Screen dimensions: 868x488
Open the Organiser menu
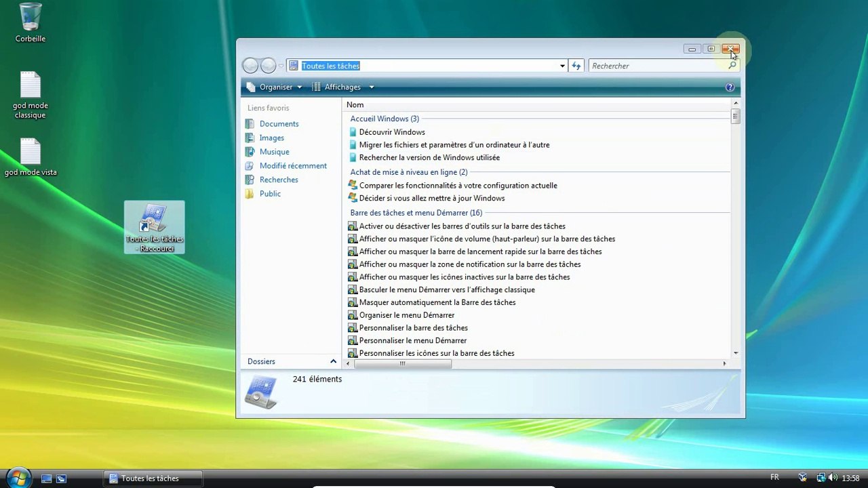275,87
